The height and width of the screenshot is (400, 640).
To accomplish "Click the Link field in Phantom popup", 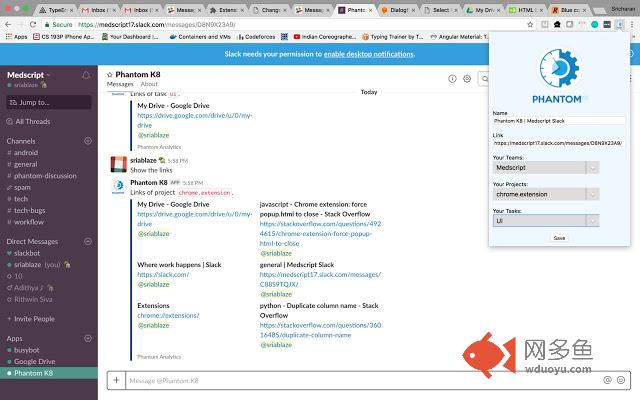I will [558, 143].
